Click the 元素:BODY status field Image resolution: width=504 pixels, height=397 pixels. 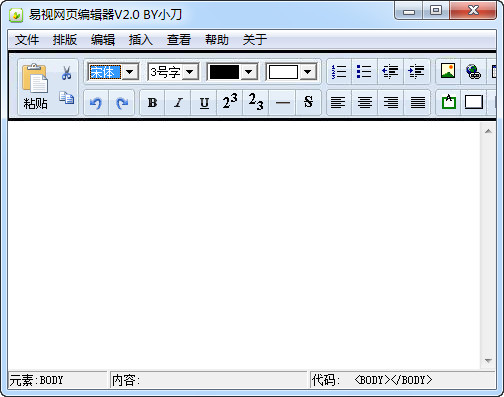57,380
